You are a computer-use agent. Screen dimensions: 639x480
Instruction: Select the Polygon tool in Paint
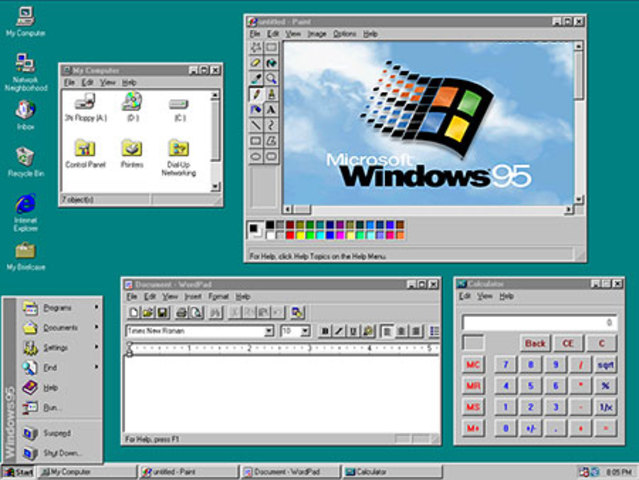click(x=271, y=141)
